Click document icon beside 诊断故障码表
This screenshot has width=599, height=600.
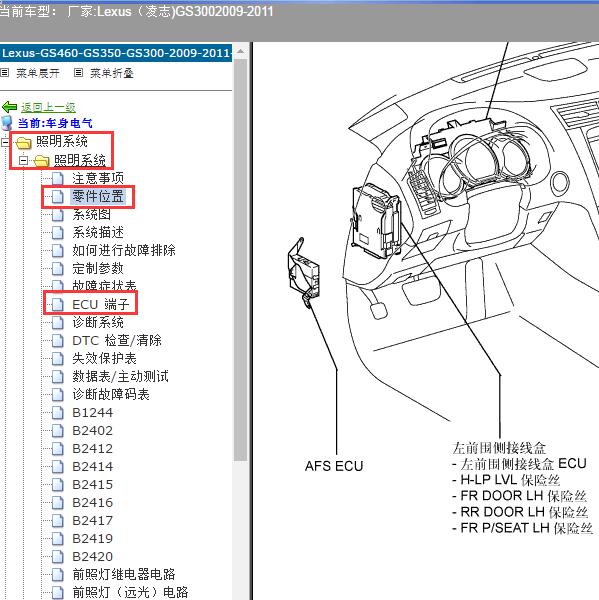pyautogui.click(x=57, y=395)
